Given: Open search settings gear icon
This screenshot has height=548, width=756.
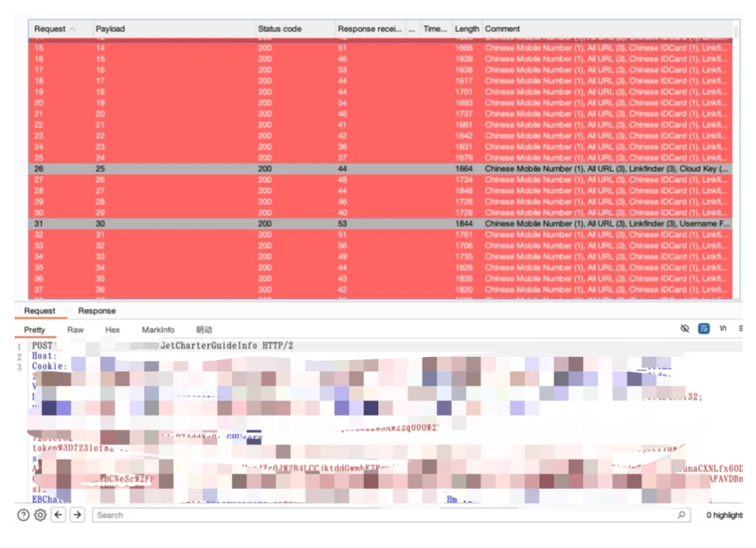Looking at the screenshot, I should (x=41, y=515).
